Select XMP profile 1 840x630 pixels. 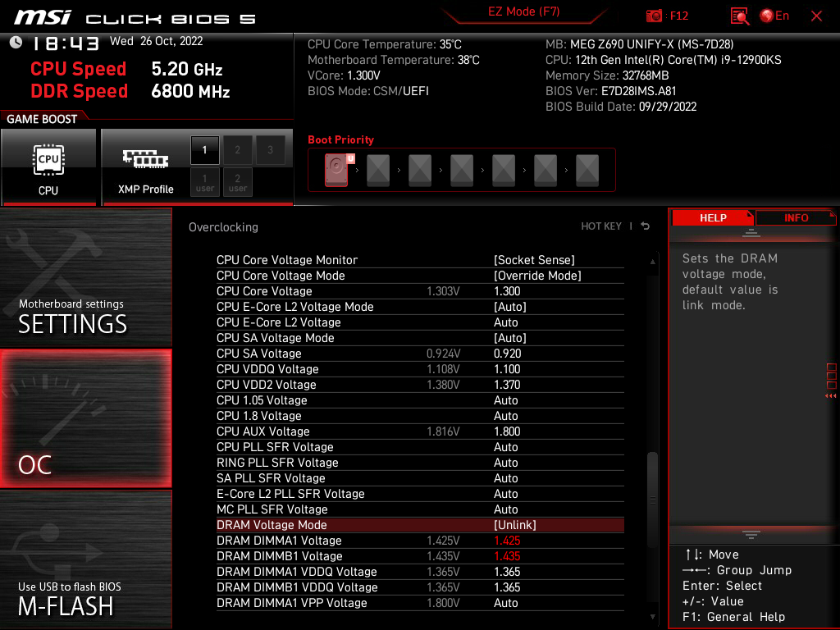[204, 150]
